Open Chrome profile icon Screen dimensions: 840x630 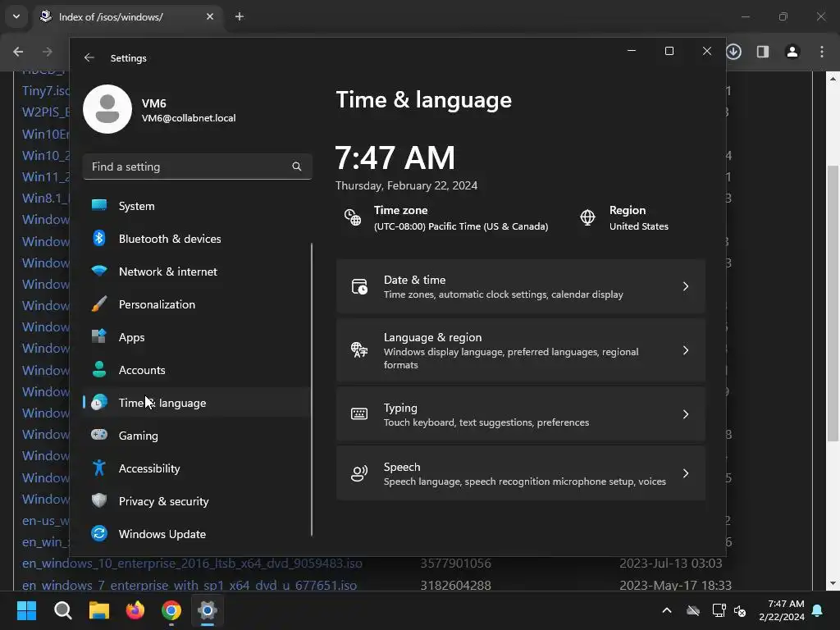click(x=792, y=52)
